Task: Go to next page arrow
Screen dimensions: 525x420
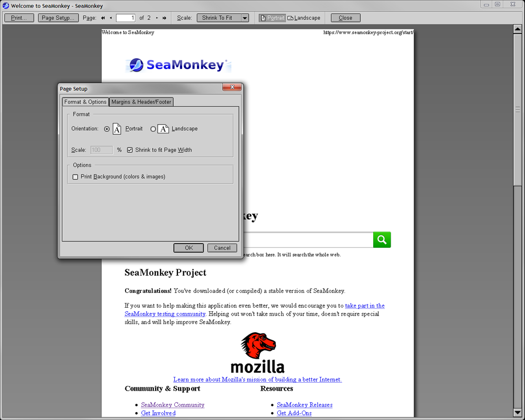Action: 156,18
